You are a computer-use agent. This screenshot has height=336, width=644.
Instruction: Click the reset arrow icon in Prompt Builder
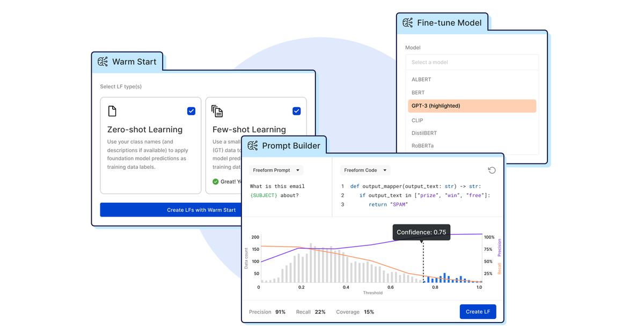coord(492,170)
